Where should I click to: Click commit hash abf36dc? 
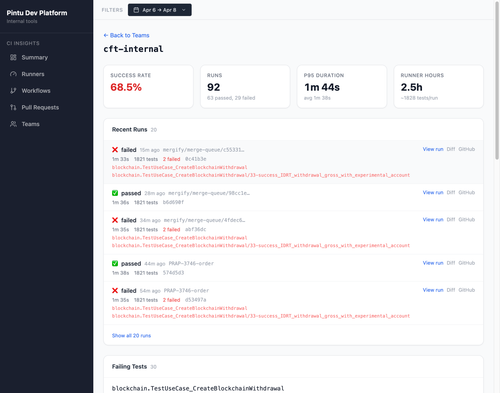tap(196, 229)
